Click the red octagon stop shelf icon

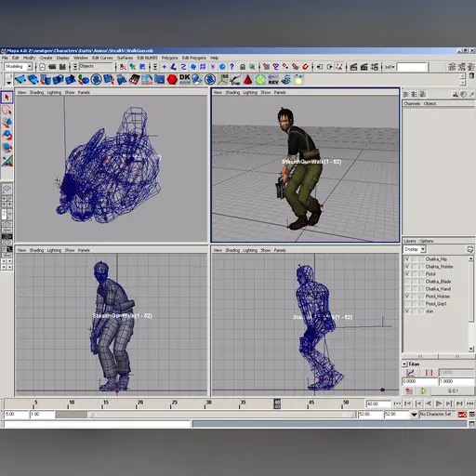(172, 80)
